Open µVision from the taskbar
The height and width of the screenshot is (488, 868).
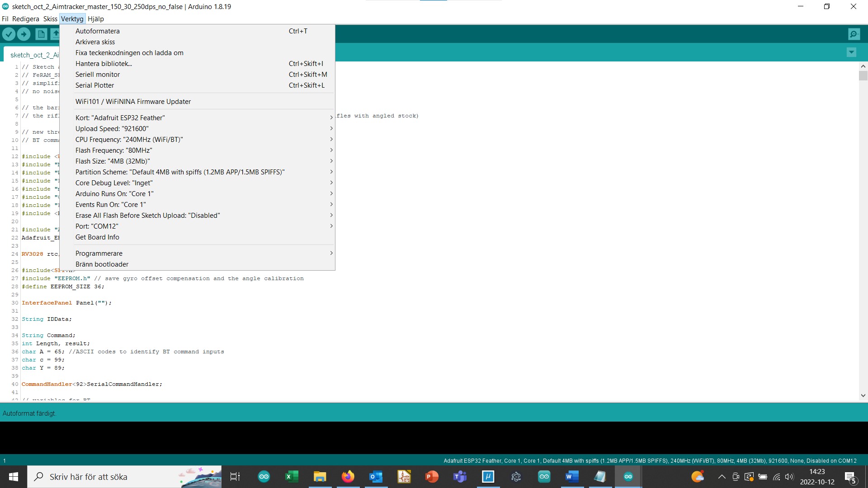(488, 476)
